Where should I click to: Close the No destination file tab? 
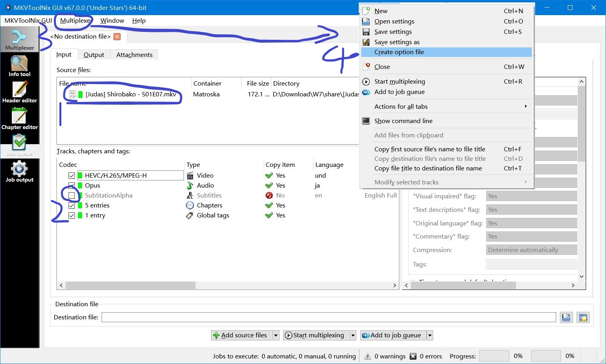117,37
